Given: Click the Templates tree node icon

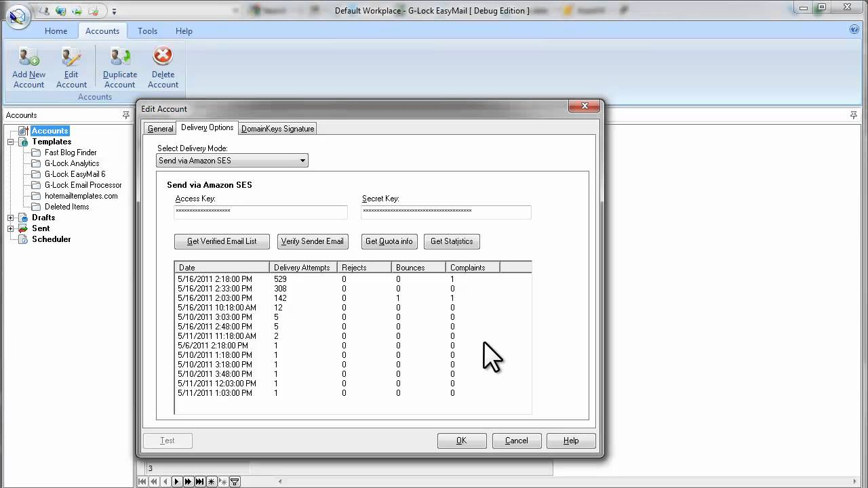Looking at the screenshot, I should pyautogui.click(x=23, y=142).
